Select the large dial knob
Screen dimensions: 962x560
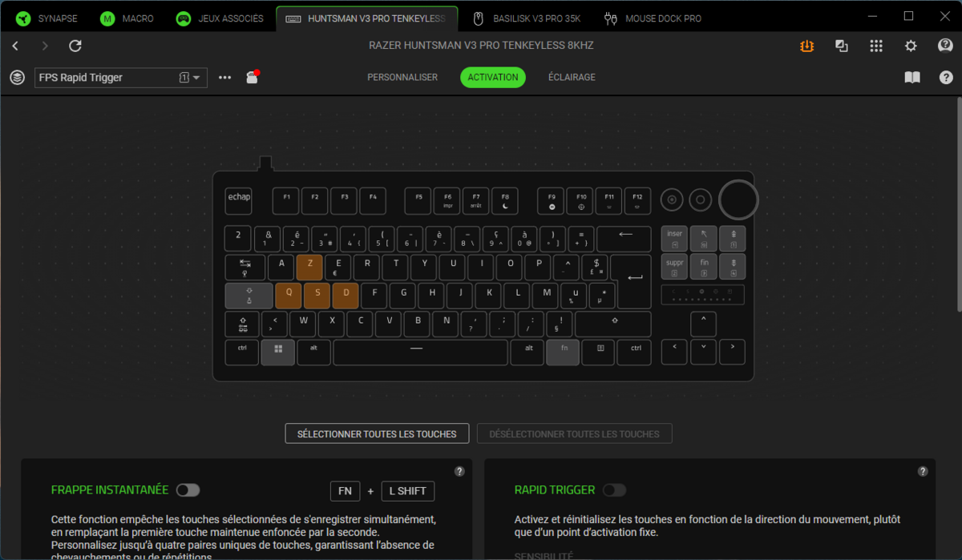point(738,199)
